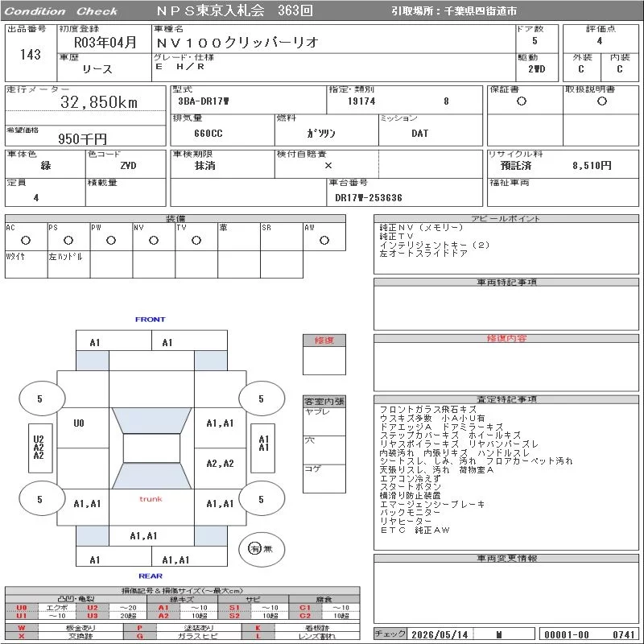Click the recycle status 預託済
Viewport: 644px width, 644px height.
click(516, 166)
